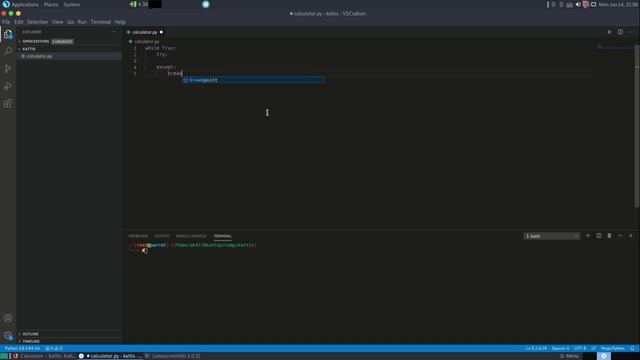
Task: Open the Manage gear in activity bar
Action: pyautogui.click(x=8, y=336)
